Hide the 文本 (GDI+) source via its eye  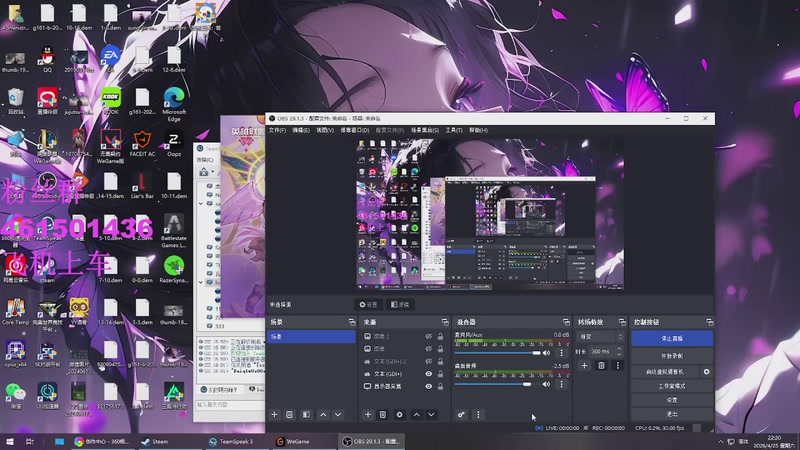(429, 374)
